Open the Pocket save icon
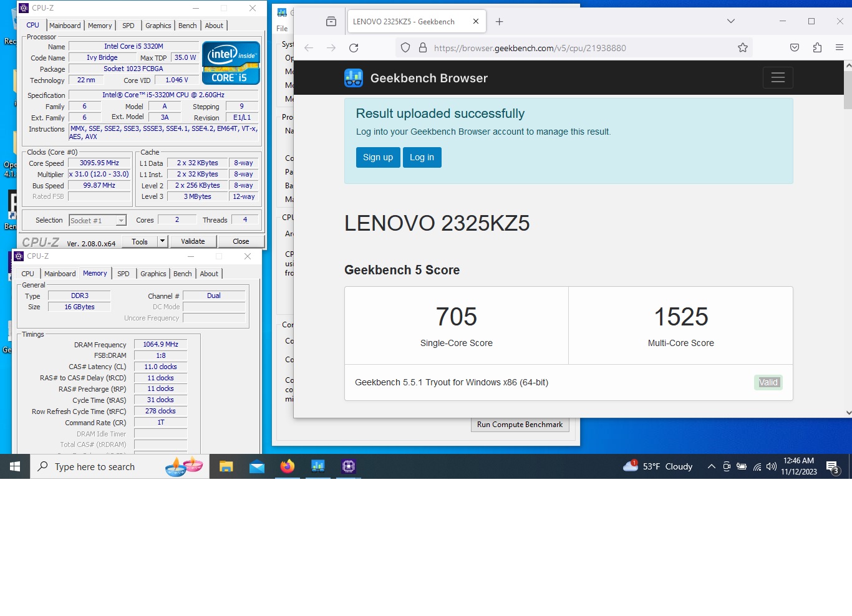 pyautogui.click(x=795, y=48)
